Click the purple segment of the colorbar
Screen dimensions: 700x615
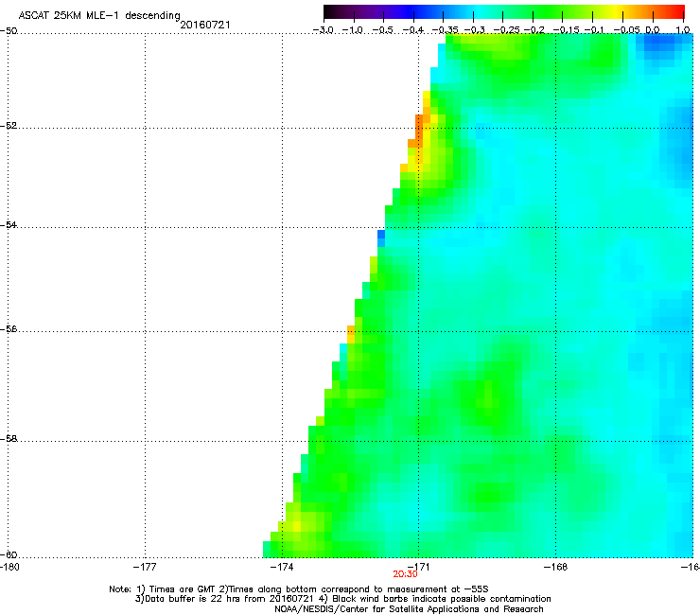click(x=371, y=11)
